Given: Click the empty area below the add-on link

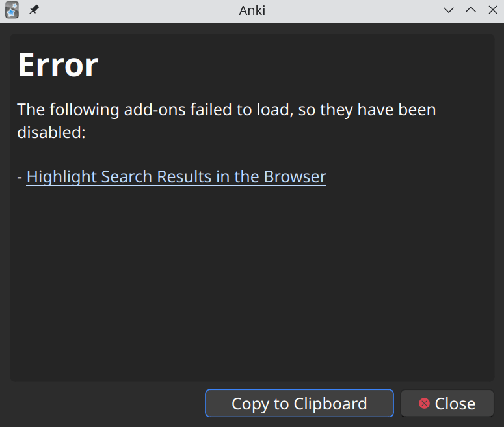Looking at the screenshot, I should tap(252, 280).
